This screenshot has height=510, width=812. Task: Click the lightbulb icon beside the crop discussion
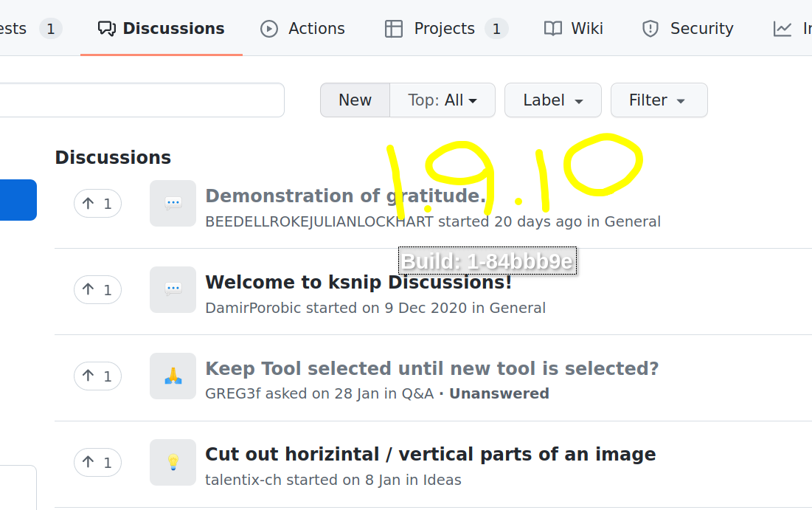[x=173, y=462]
